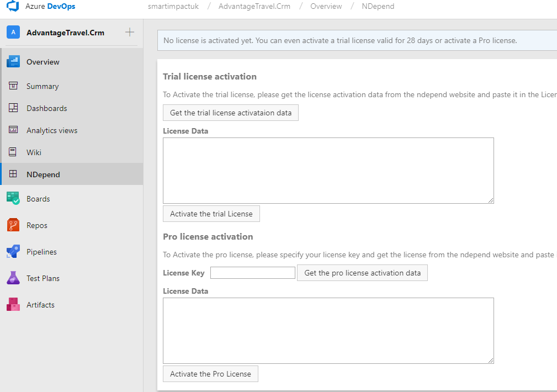Click the plus icon to add a new project item
Viewport: 557px width, 392px height.
[x=129, y=32]
